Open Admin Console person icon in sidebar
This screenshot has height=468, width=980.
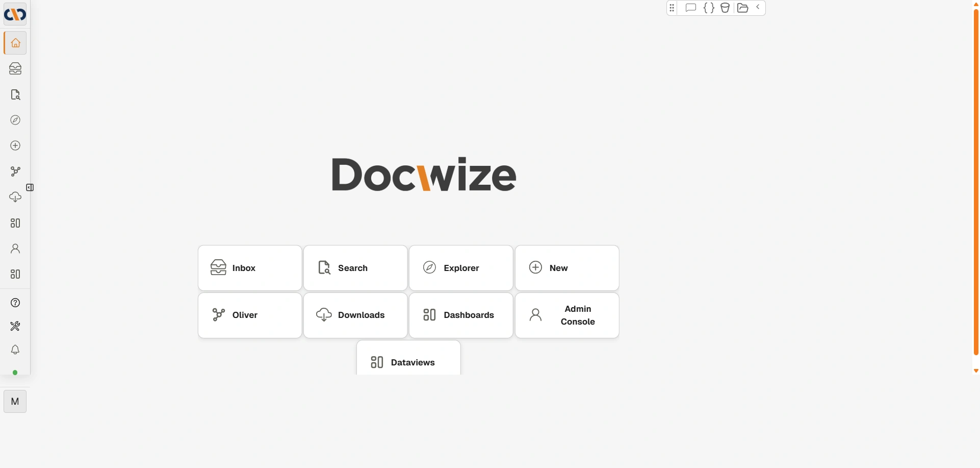coord(15,249)
